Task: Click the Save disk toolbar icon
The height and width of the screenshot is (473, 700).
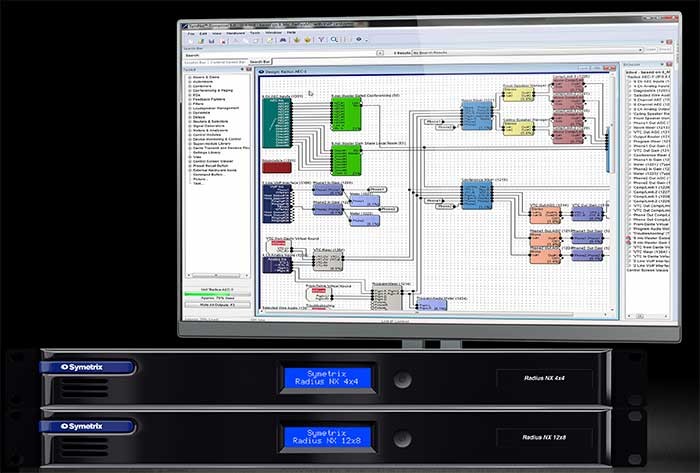Action: pyautogui.click(x=212, y=41)
